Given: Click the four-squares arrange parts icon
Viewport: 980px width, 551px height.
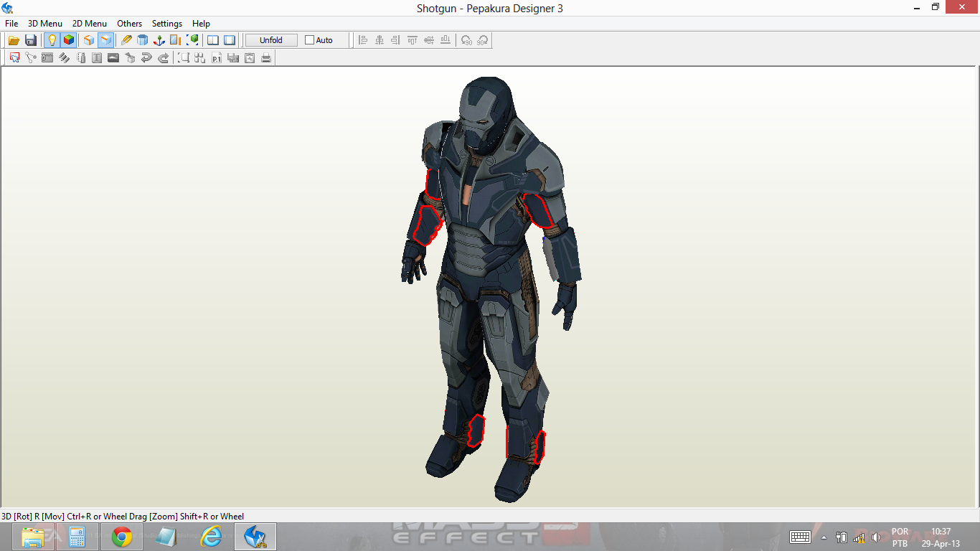Looking at the screenshot, I should click(200, 57).
